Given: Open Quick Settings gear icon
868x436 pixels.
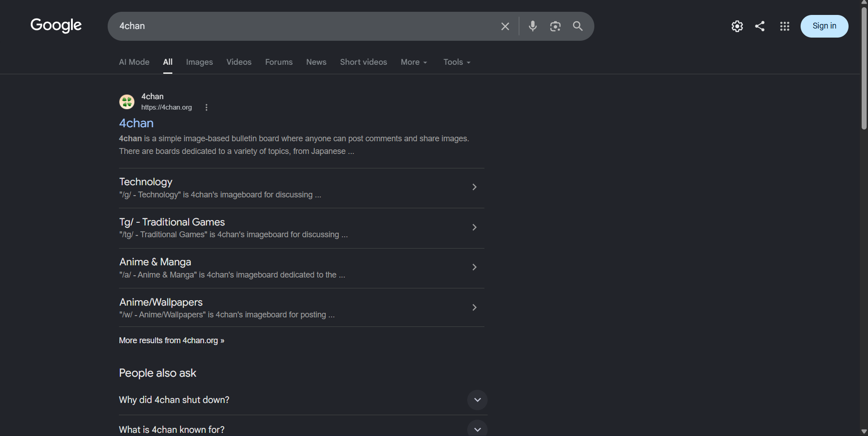Looking at the screenshot, I should 737,26.
